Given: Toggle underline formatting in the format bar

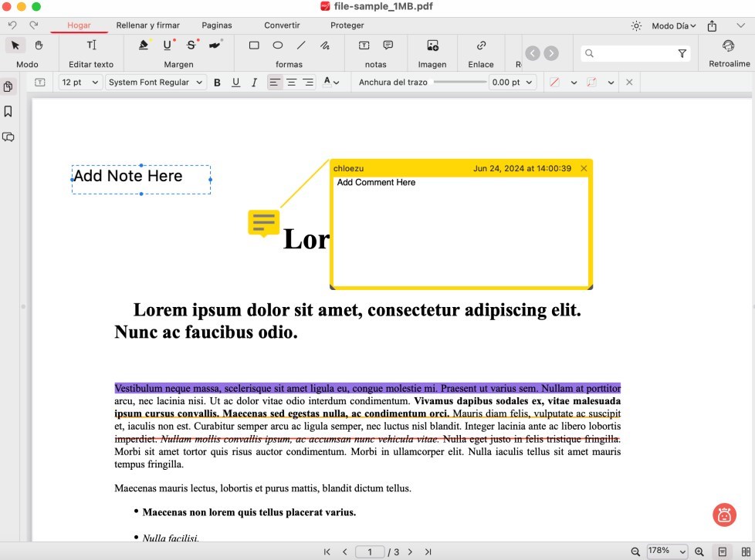Looking at the screenshot, I should click(235, 82).
